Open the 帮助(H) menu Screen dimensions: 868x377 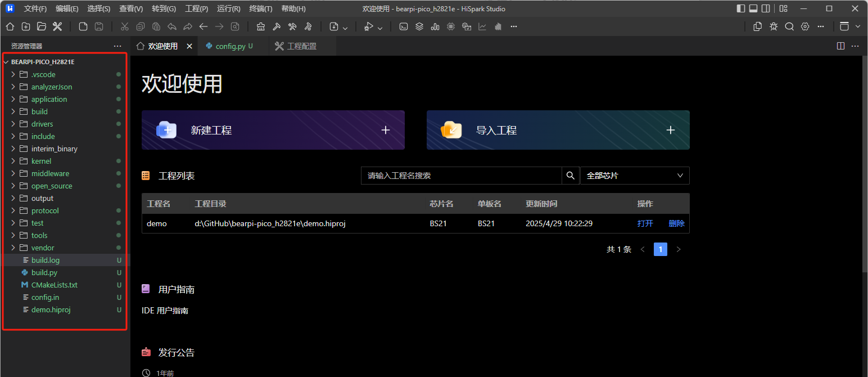[x=293, y=8]
